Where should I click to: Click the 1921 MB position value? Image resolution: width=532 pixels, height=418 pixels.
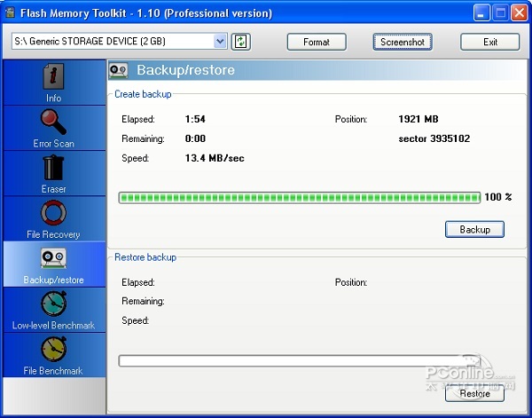[418, 119]
